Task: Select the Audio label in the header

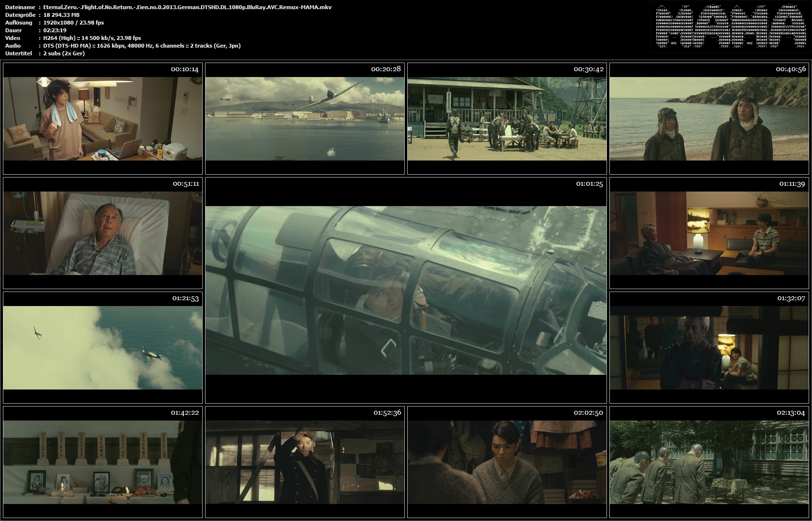Action: coord(13,46)
